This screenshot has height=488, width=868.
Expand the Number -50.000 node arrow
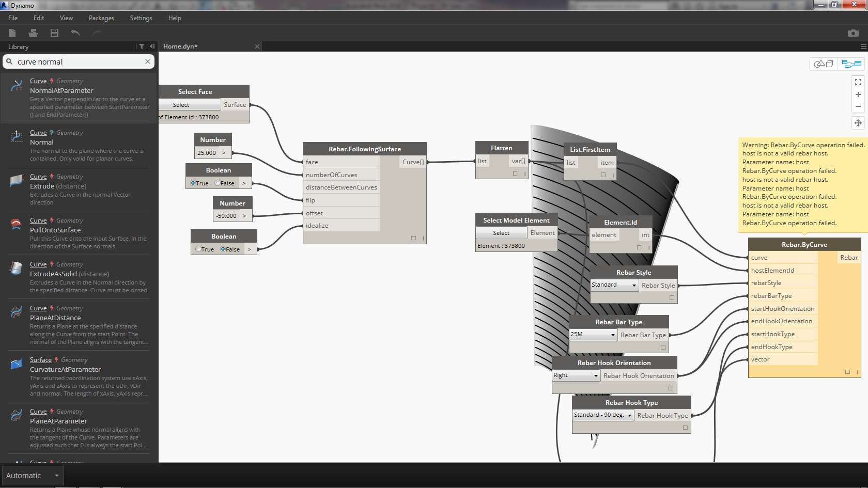coord(244,216)
